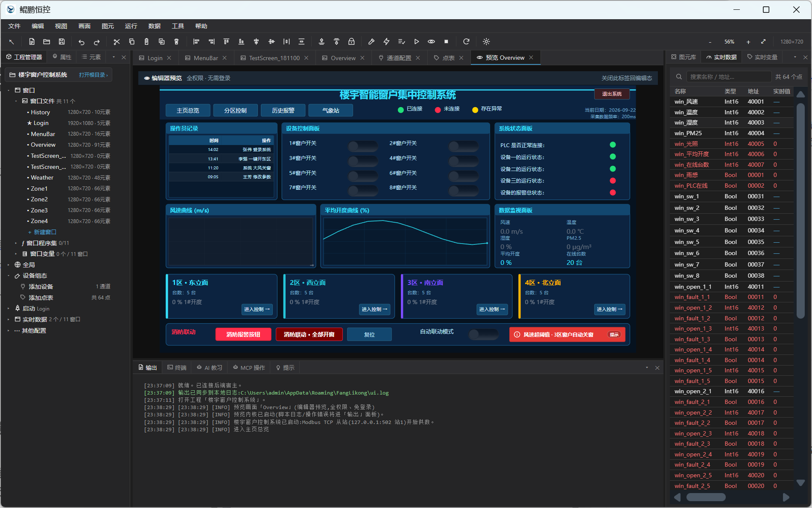Expand the 窗口变量 tree node
Screen dimensions: 812x508
(16, 254)
